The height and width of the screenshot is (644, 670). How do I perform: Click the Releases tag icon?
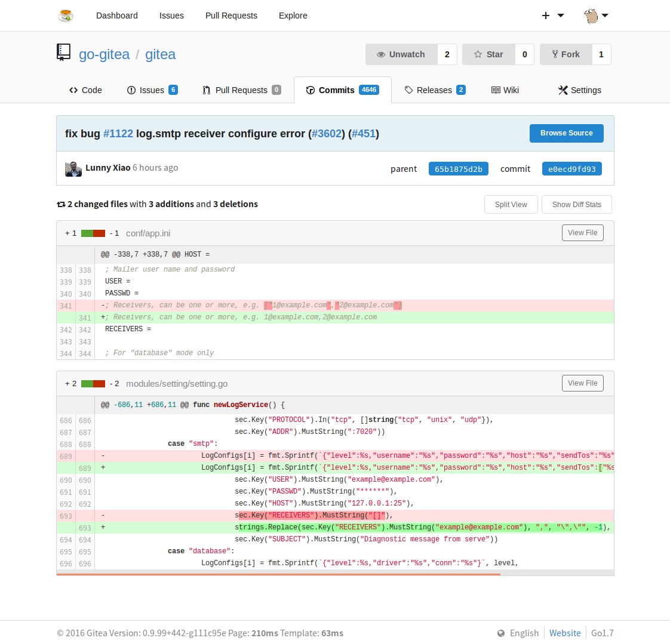[x=408, y=90]
